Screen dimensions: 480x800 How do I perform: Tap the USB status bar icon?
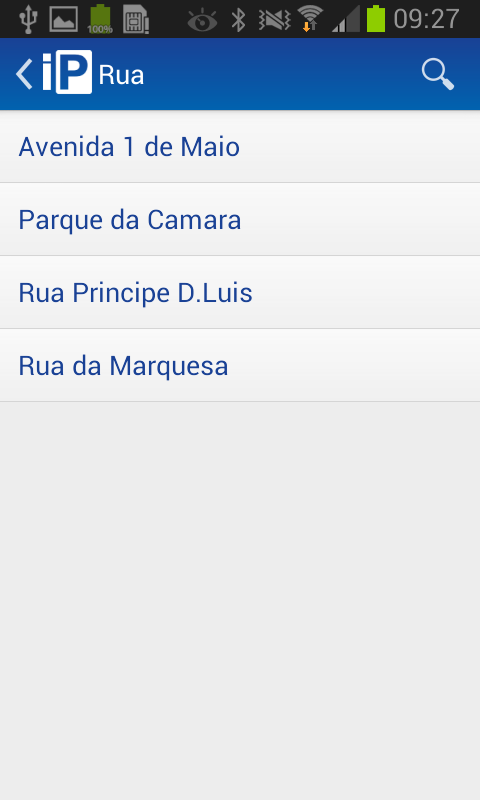(29, 19)
